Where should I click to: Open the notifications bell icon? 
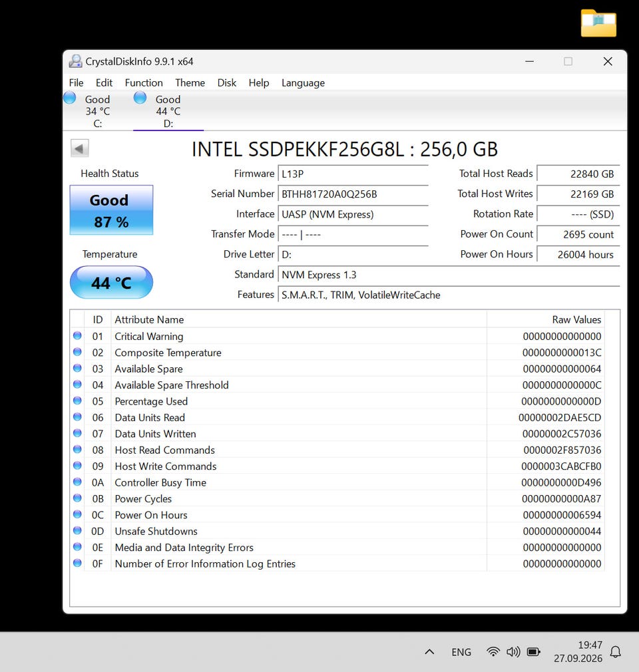click(616, 652)
